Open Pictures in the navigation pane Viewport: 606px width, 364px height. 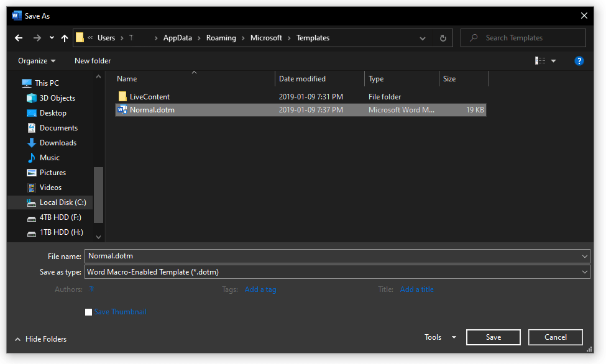[x=53, y=172]
